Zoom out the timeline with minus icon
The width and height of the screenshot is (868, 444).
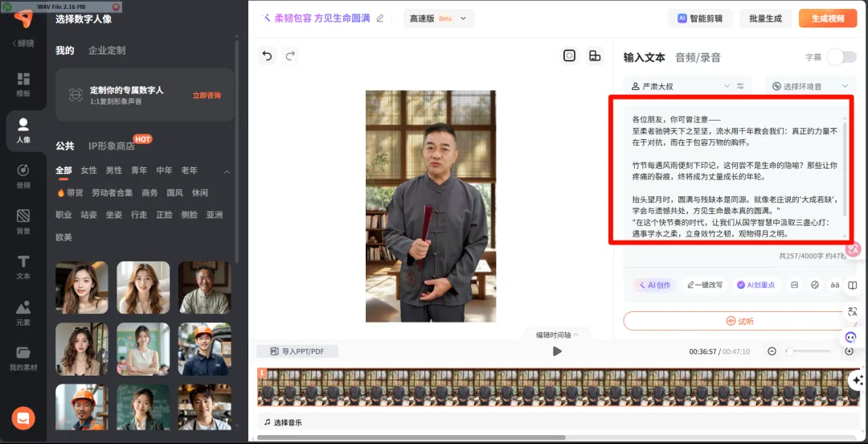point(772,351)
